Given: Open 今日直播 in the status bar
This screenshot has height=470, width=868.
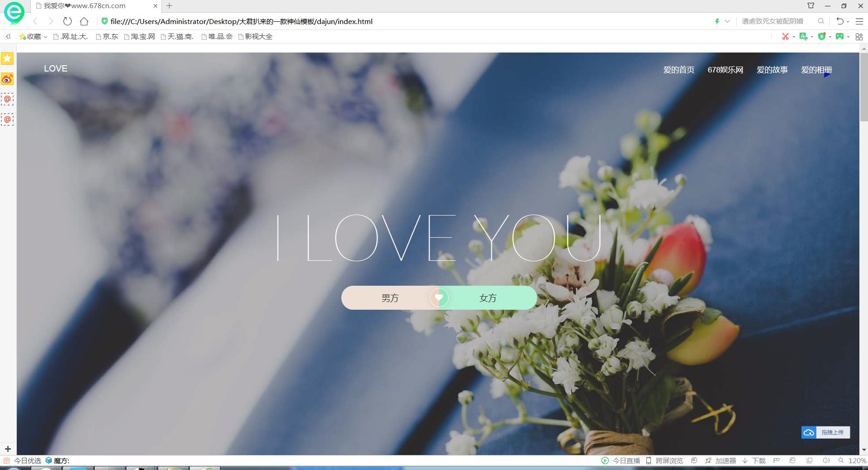Looking at the screenshot, I should (621, 460).
